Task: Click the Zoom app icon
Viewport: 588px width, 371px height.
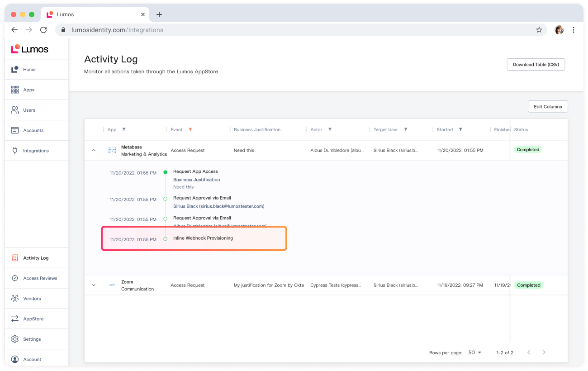Action: (x=112, y=285)
